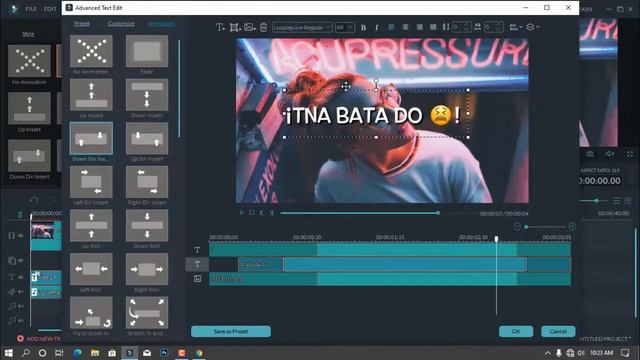This screenshot has width=640, height=360.
Task: Open the Windows Start menu
Action: (x=9, y=353)
